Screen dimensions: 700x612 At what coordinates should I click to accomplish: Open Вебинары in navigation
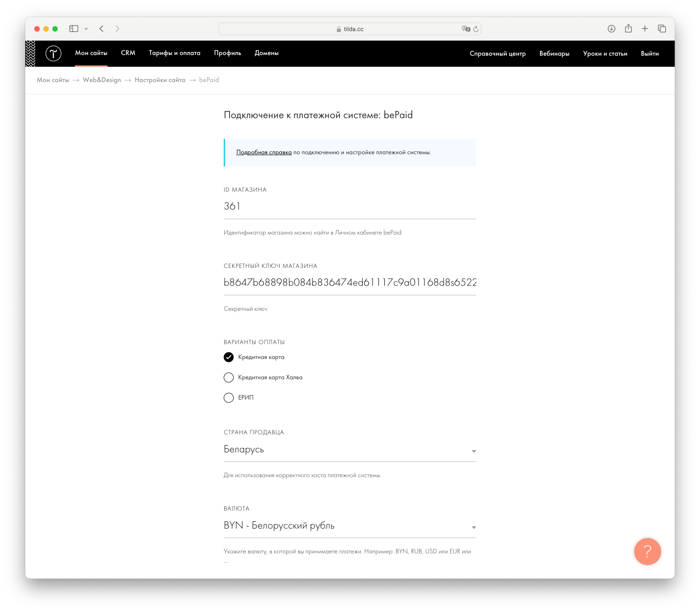click(554, 53)
